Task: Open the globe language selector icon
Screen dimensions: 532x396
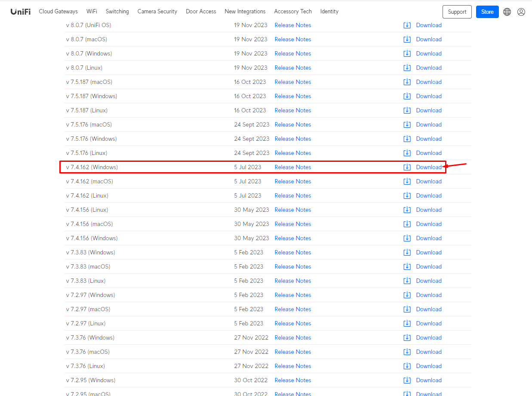Action: (507, 12)
